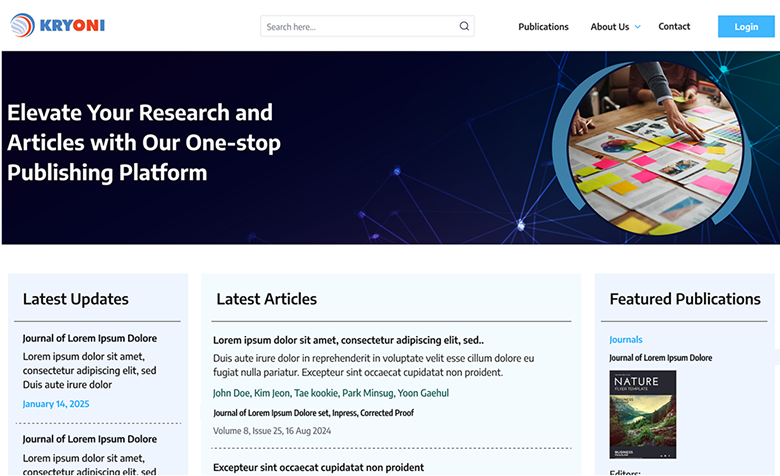Expand the About Us dropdown chevron
Viewport: 780px width, 476px height.
point(637,27)
